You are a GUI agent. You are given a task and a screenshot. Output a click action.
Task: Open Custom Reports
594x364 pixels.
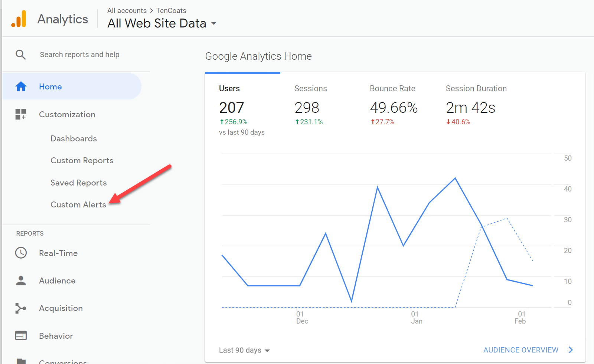pos(82,160)
